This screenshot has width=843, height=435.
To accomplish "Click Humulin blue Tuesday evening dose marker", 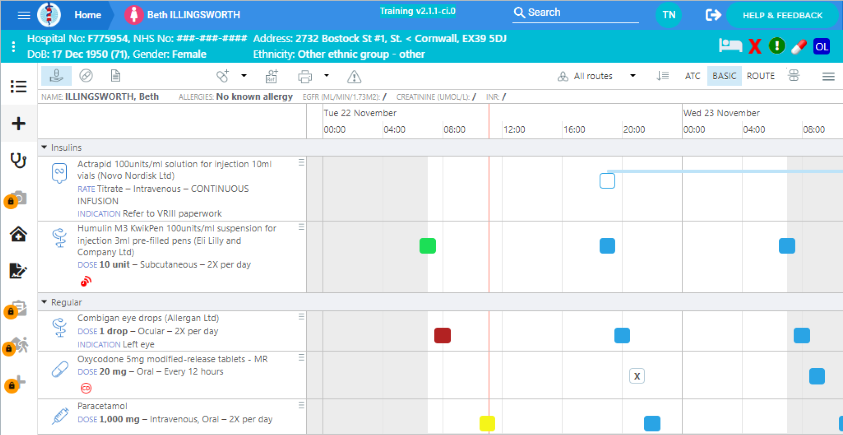I will click(607, 246).
